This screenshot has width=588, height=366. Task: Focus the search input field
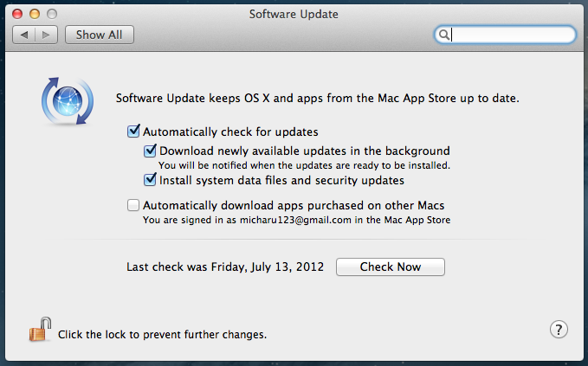click(x=505, y=35)
